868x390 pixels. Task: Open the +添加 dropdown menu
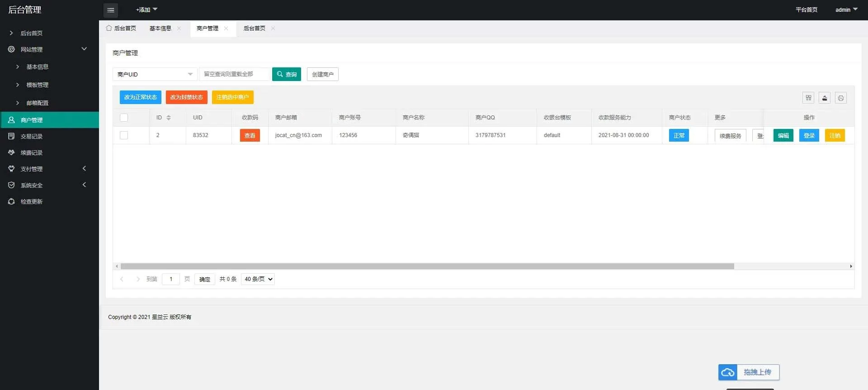click(146, 10)
